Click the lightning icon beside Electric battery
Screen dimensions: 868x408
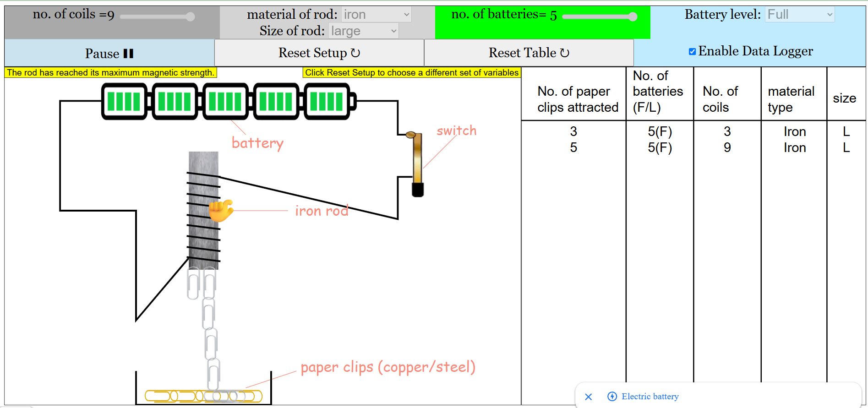tap(612, 397)
